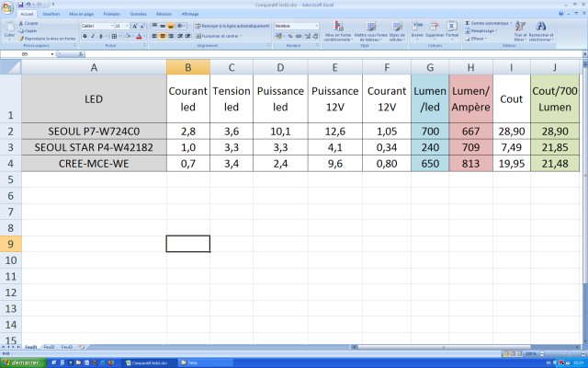Open Windows démarrer start button
588x368 pixels.
click(x=22, y=362)
